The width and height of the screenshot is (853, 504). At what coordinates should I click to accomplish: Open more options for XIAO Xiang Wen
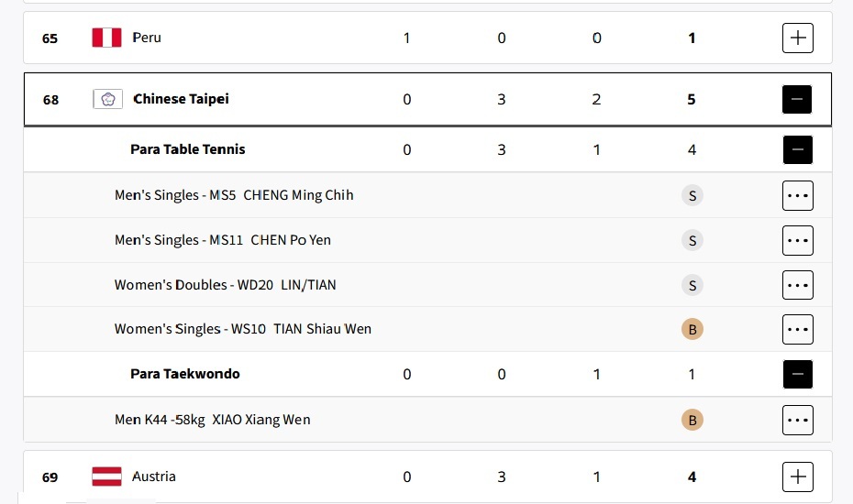coord(798,420)
